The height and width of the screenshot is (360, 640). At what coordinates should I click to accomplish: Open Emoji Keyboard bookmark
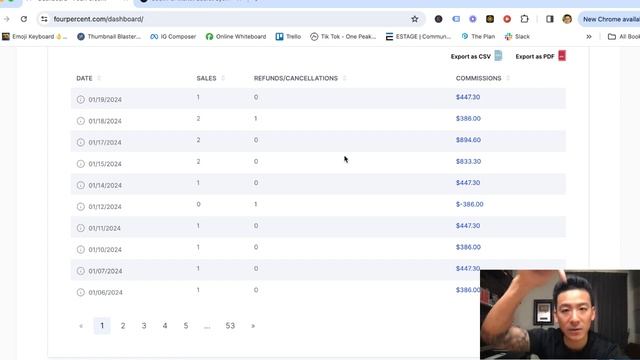click(35, 37)
